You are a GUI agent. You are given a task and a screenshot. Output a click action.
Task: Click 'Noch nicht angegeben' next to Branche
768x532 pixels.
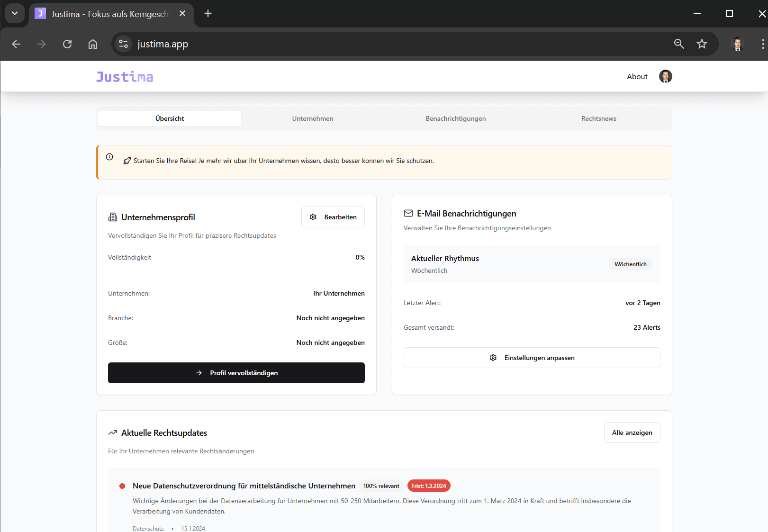pyautogui.click(x=331, y=318)
